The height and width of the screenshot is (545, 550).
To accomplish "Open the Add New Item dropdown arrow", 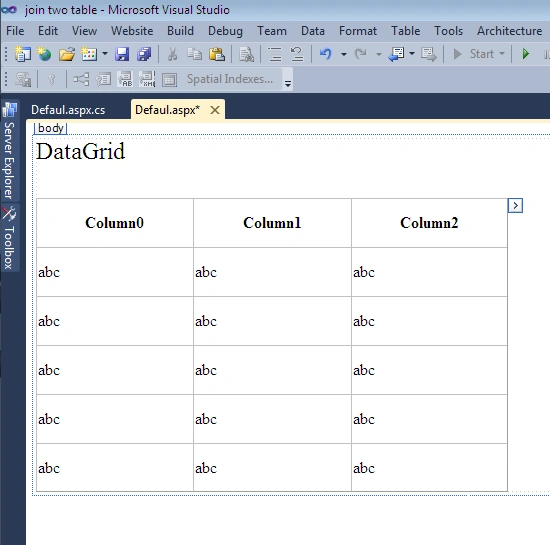I will tap(105, 54).
